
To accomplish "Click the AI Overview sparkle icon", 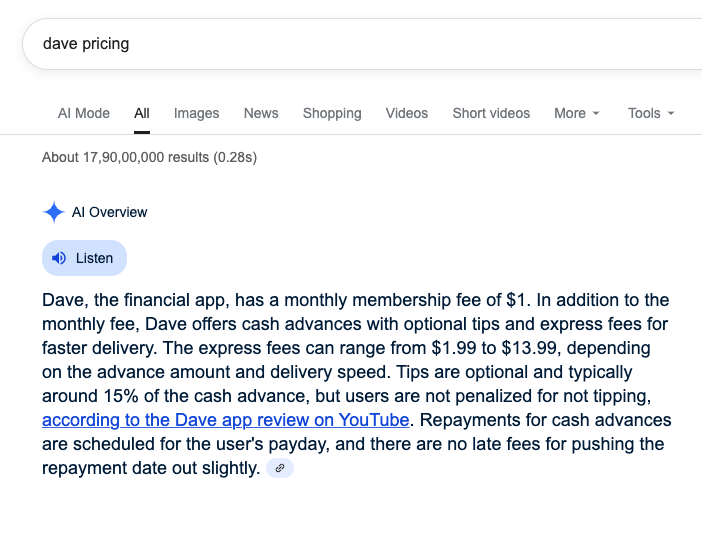I will click(54, 212).
